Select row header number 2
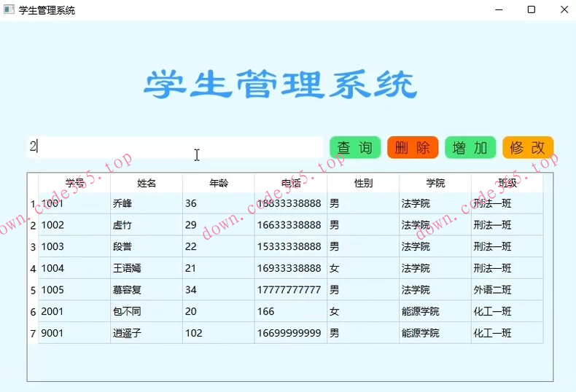The width and height of the screenshot is (576, 392). coord(33,225)
